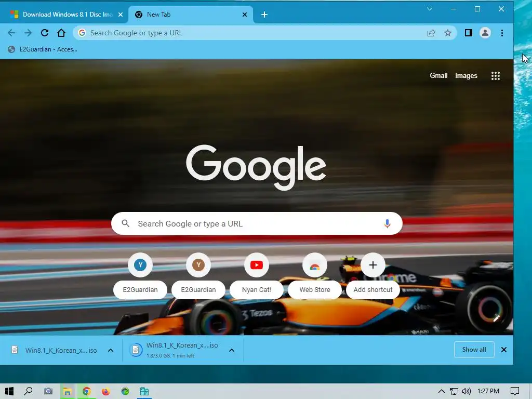The height and width of the screenshot is (399, 532).
Task: Customize this page with pencil icon
Action: coord(496,318)
